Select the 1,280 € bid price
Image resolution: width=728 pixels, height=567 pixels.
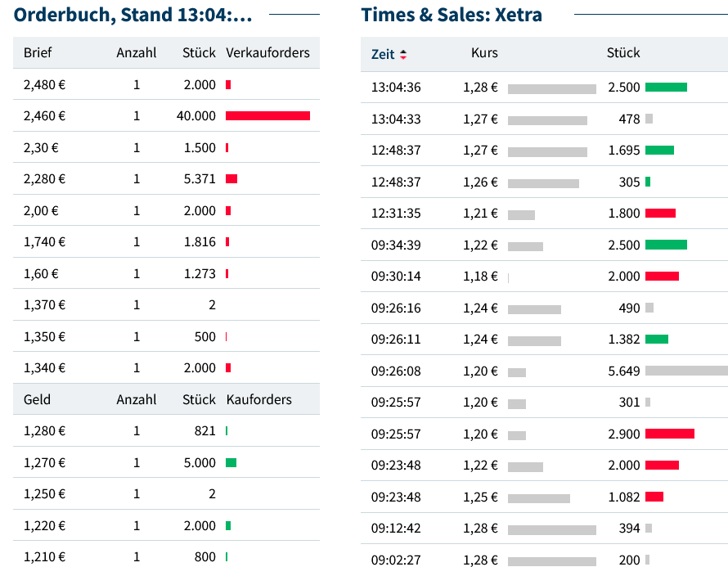44,431
